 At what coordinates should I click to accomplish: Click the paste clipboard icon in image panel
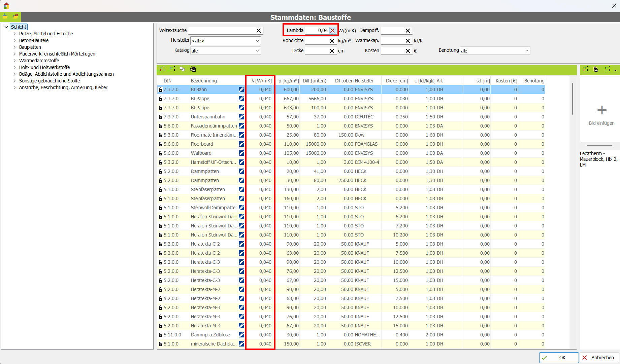click(596, 69)
